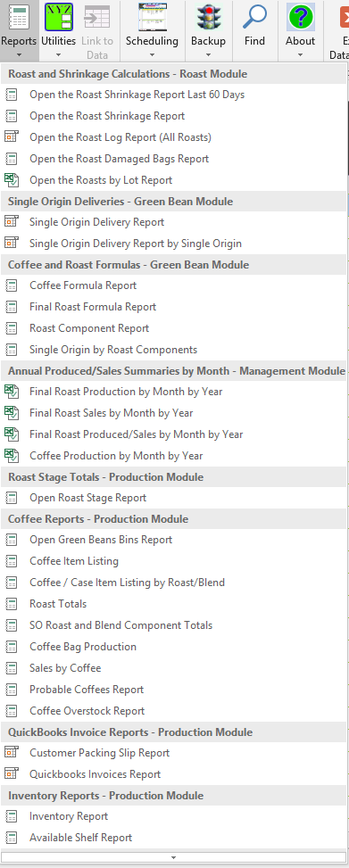Click "Coffee Overstock Report" text
Image resolution: width=349 pixels, height=868 pixels.
87,711
